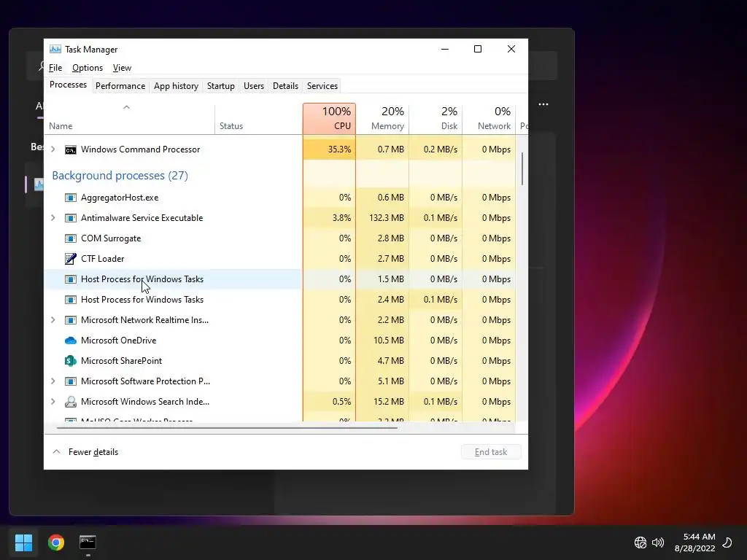The height and width of the screenshot is (560, 747).
Task: Sort by the Network column header
Action: click(x=489, y=119)
